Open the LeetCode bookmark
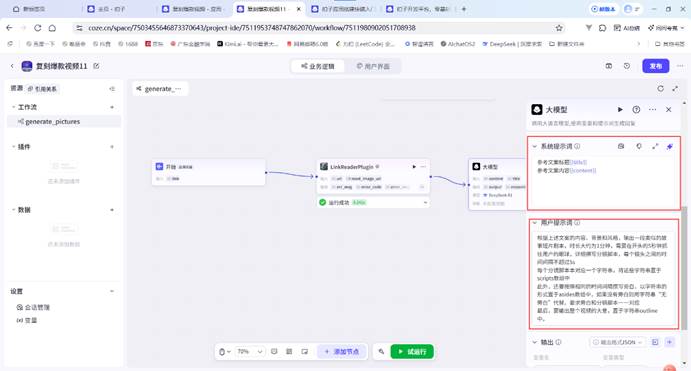Viewport: 691px width, 371px height. (x=364, y=44)
